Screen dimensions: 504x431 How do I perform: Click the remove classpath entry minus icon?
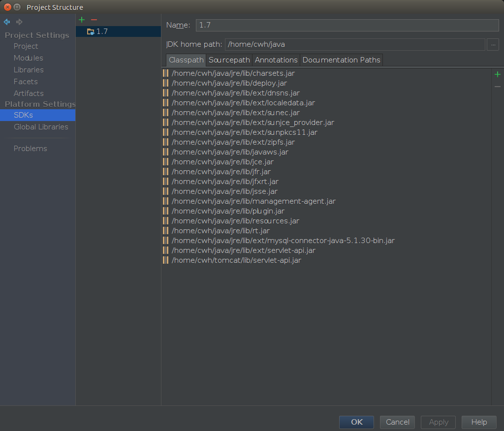(x=497, y=87)
